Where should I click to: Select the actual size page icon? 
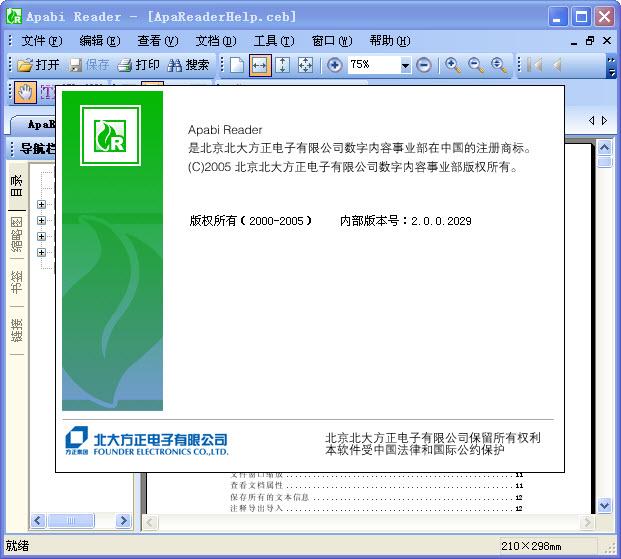[x=237, y=65]
